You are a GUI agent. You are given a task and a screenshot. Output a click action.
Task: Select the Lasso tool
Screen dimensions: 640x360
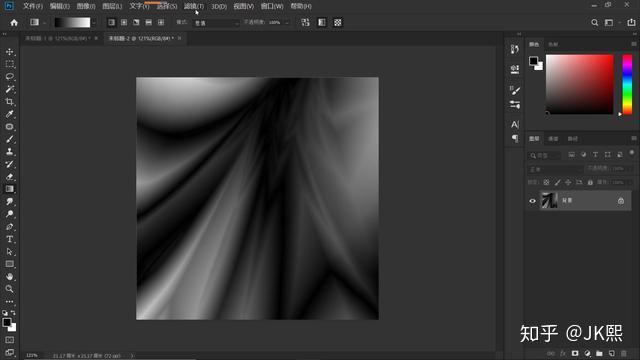click(x=9, y=77)
